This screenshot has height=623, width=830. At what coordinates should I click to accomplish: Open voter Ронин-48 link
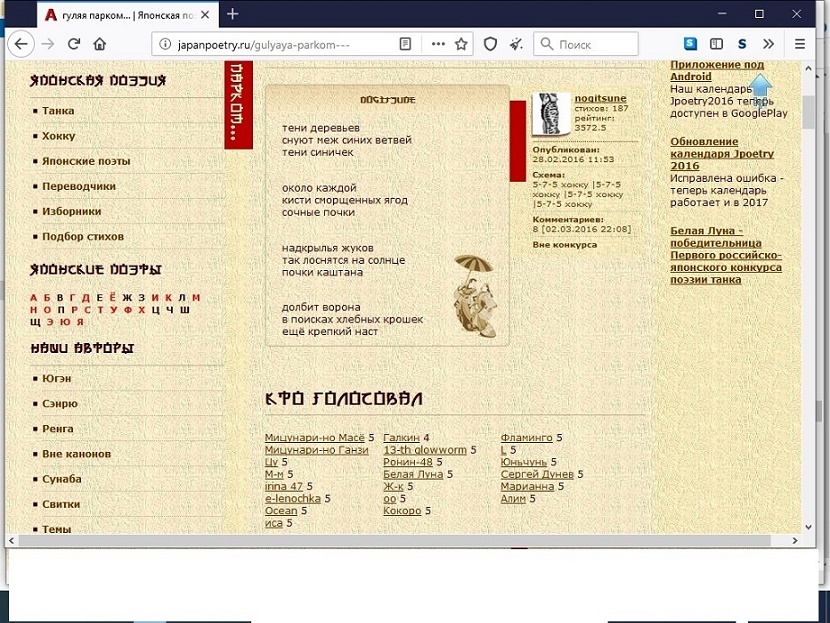[x=408, y=462]
